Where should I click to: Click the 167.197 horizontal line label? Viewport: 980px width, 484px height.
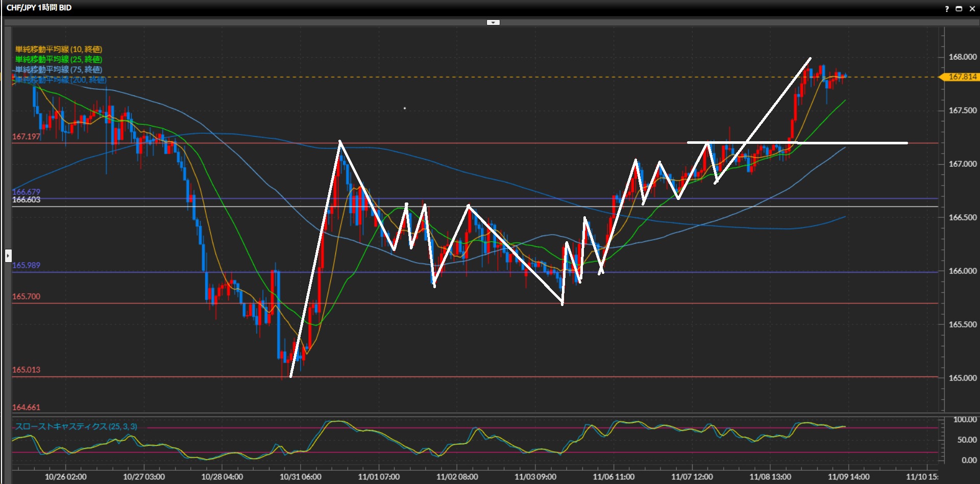pyautogui.click(x=26, y=137)
